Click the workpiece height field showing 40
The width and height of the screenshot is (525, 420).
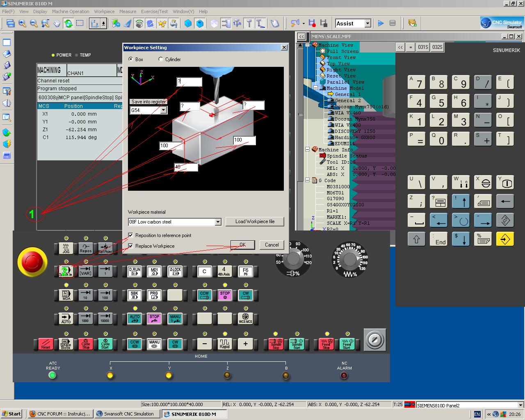(186, 167)
